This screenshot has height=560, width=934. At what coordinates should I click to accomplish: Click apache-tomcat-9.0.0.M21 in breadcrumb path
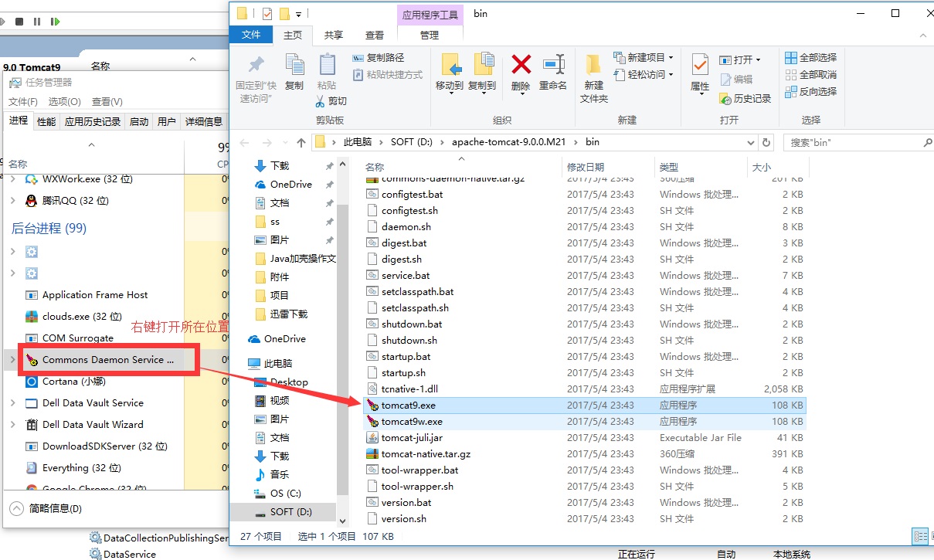[x=509, y=142]
